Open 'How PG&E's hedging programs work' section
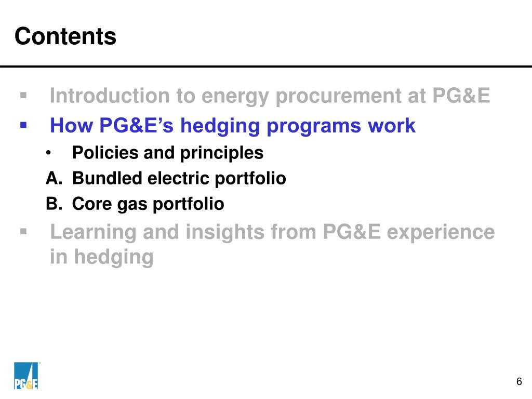The image size is (532, 399). click(x=232, y=126)
